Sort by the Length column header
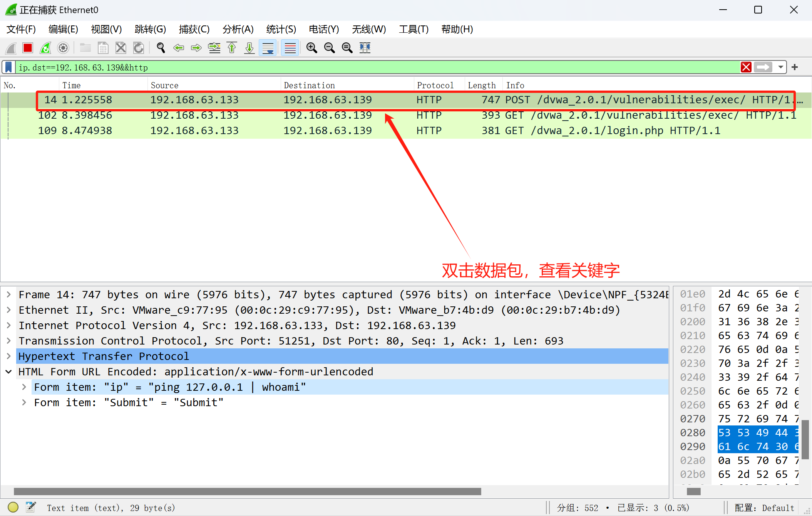 click(484, 85)
